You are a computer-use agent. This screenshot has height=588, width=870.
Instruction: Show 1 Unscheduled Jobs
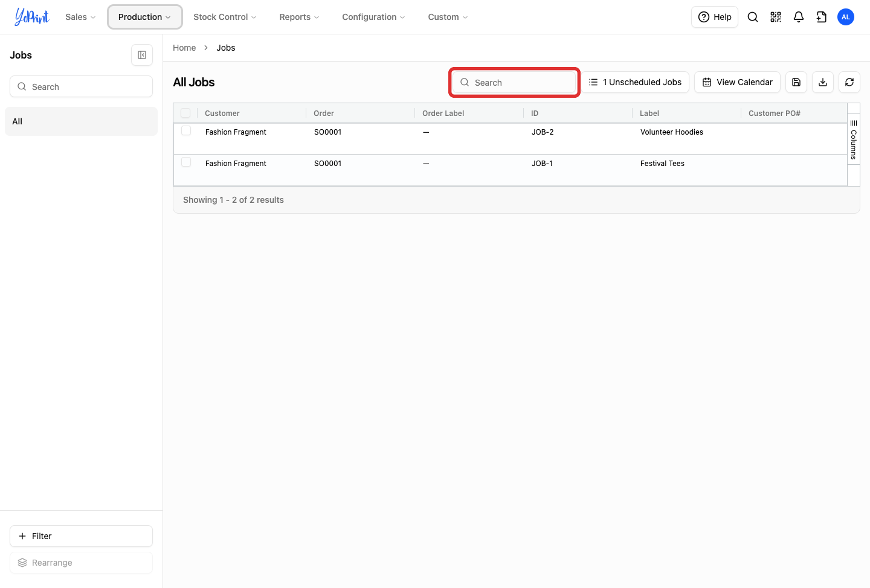click(635, 82)
